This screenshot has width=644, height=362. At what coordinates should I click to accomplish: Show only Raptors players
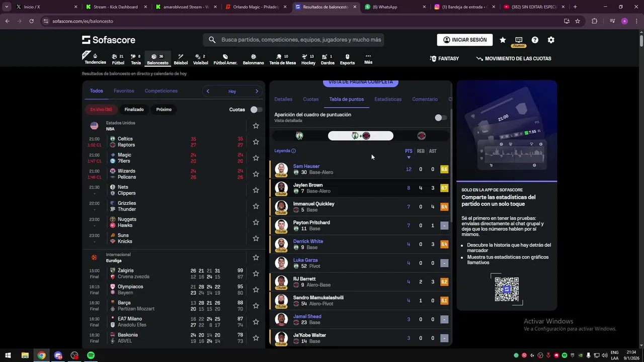[422, 136]
